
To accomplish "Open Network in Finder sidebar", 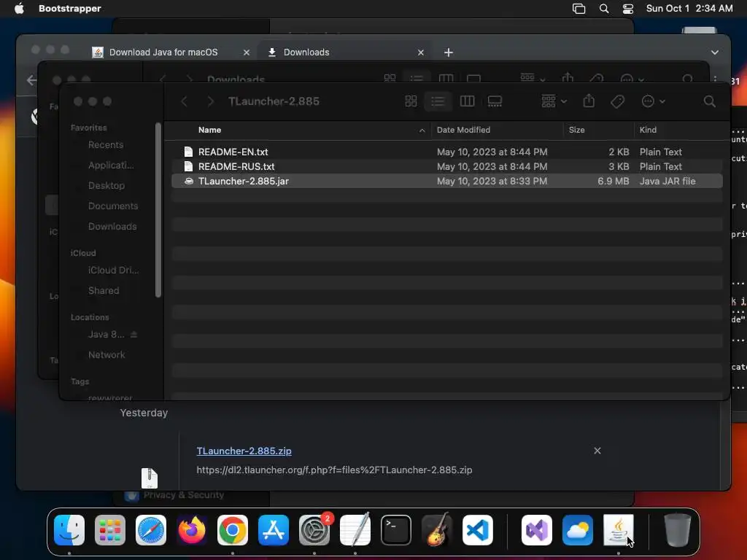I will point(107,355).
